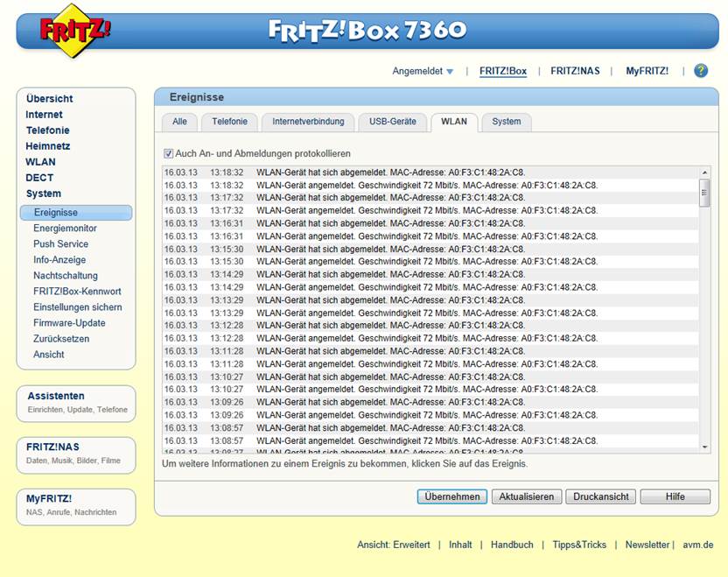Select the 13:15:30 abgemeldet event row
Viewport: 728px width, 577px height.
point(430,249)
